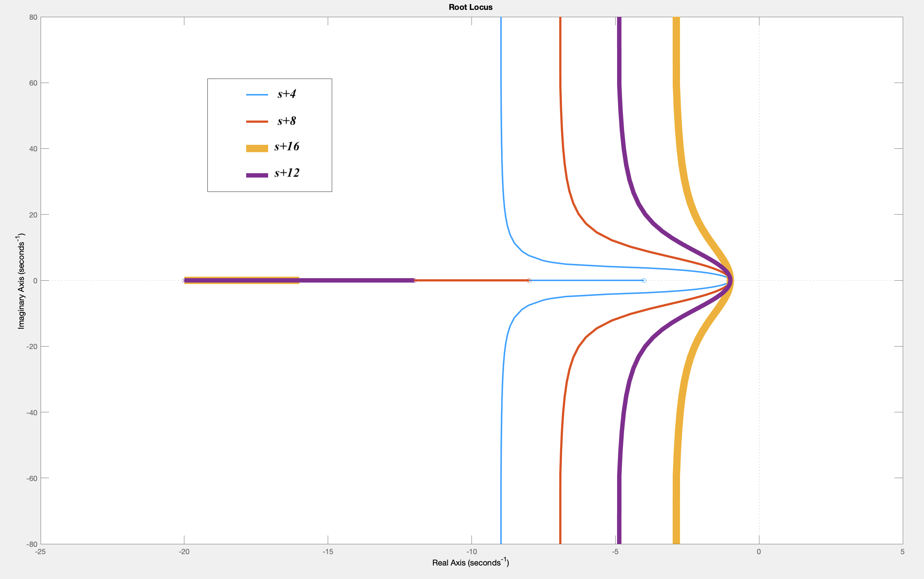Screen dimensions: 924x579
Task: Select the s+16 legend text label
Action: point(287,147)
